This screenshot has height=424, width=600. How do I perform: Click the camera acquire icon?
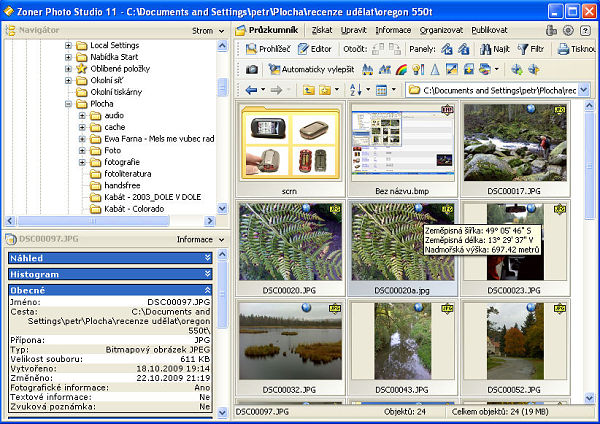pos(251,69)
